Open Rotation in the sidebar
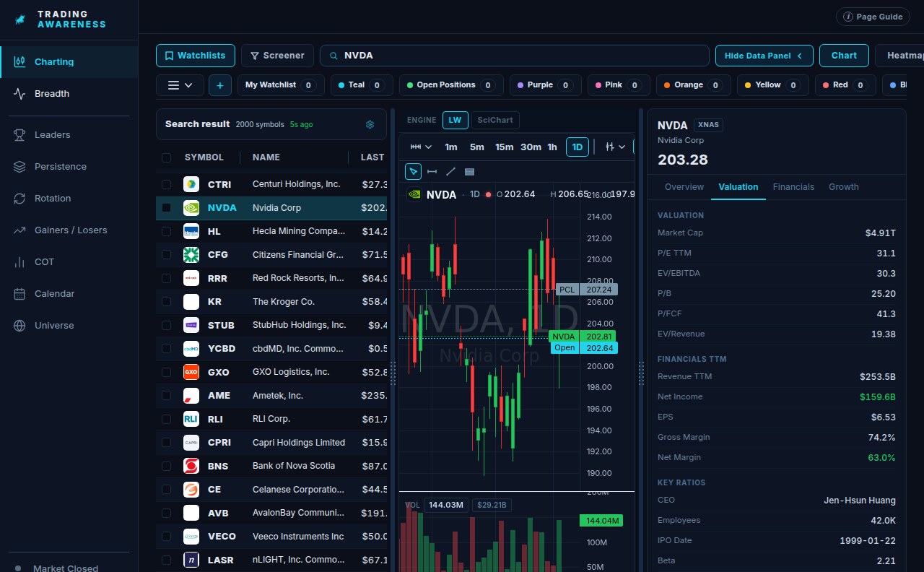Viewport: 924px width, 572px height. [x=69, y=199]
